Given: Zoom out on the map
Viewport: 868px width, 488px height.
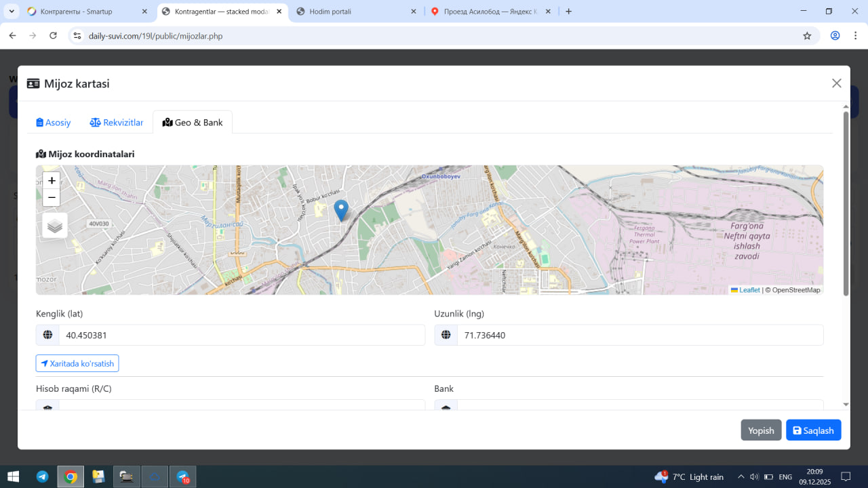Looking at the screenshot, I should tap(52, 198).
